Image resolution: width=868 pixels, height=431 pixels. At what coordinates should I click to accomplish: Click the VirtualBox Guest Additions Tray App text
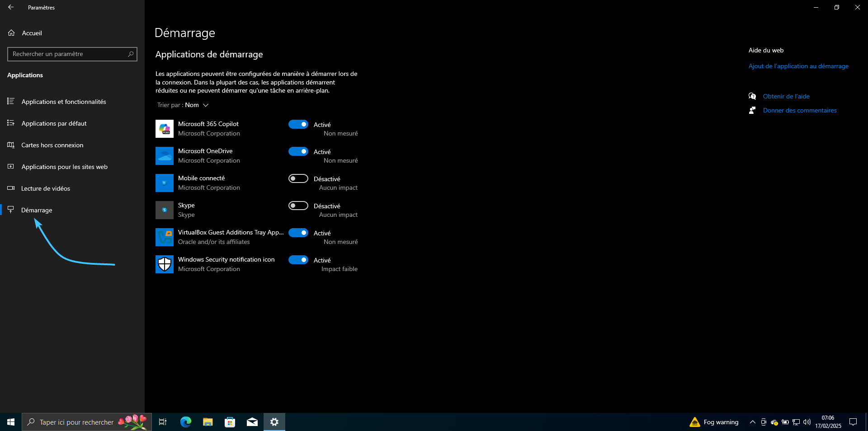(231, 232)
